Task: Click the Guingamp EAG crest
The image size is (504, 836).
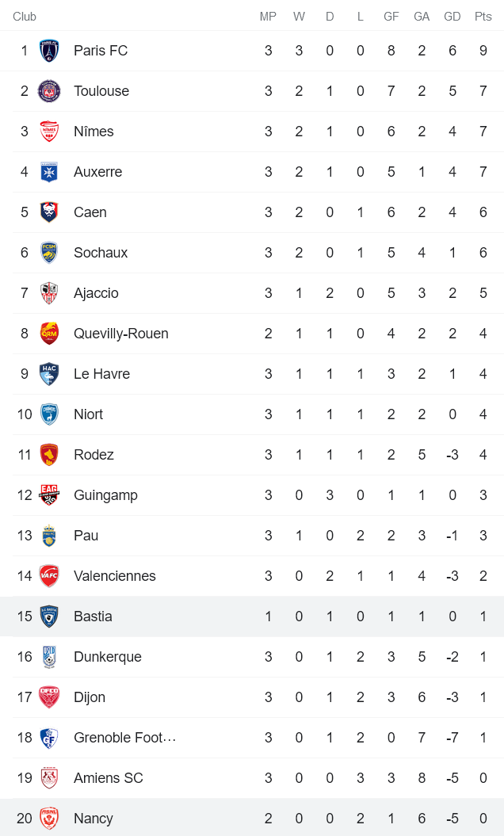Action: coord(51,494)
